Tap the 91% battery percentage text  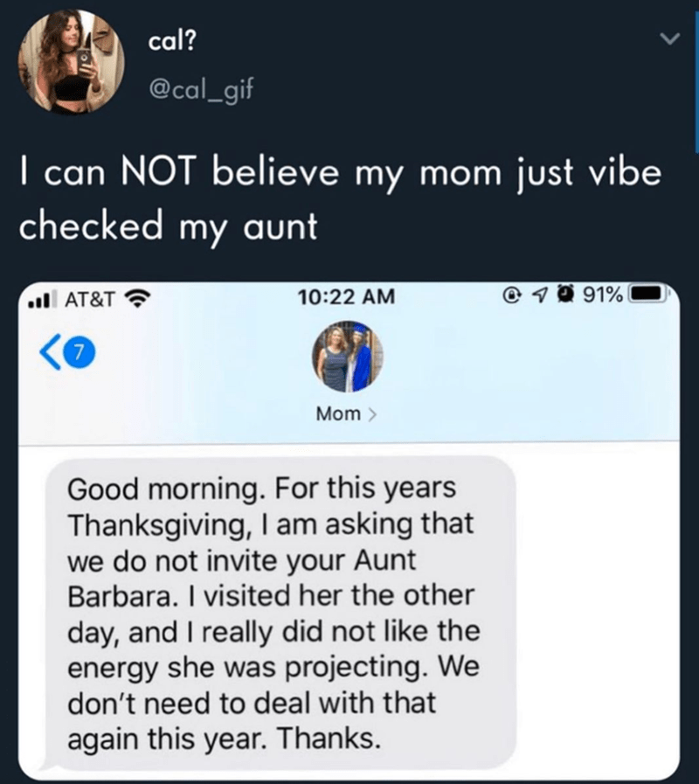click(x=604, y=295)
